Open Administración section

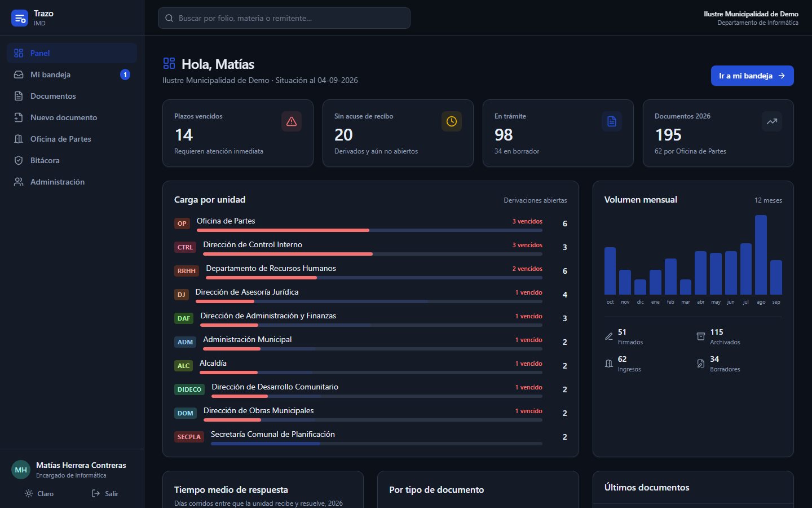pyautogui.click(x=72, y=182)
